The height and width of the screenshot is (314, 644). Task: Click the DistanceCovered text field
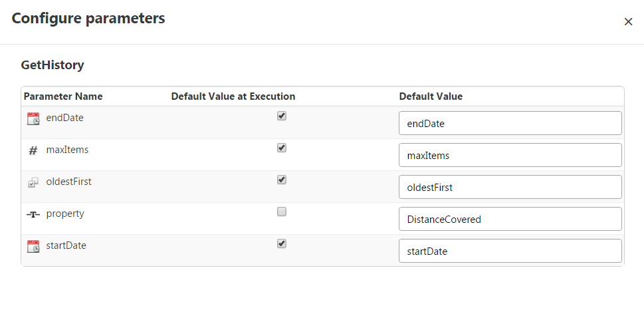click(x=510, y=219)
